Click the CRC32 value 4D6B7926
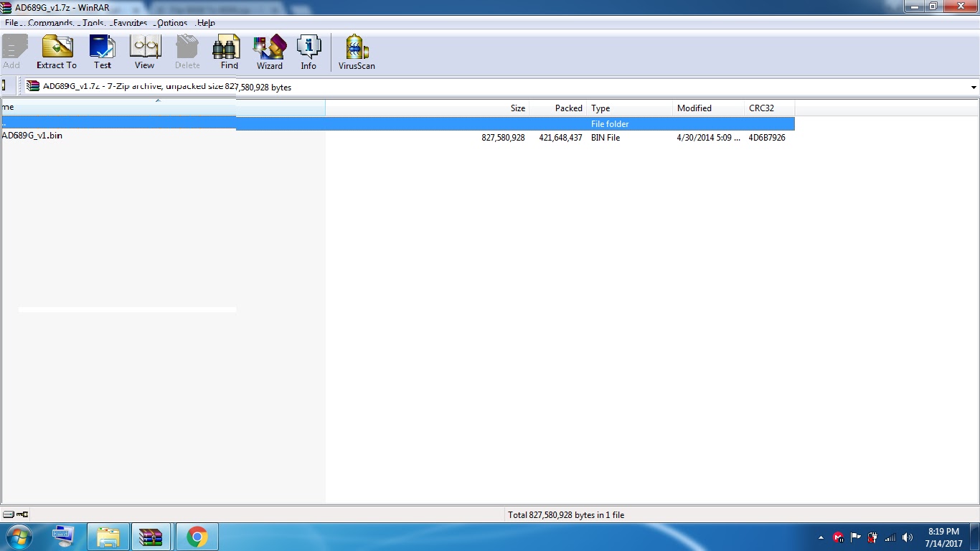Viewport: 980px width, 551px height. click(767, 138)
